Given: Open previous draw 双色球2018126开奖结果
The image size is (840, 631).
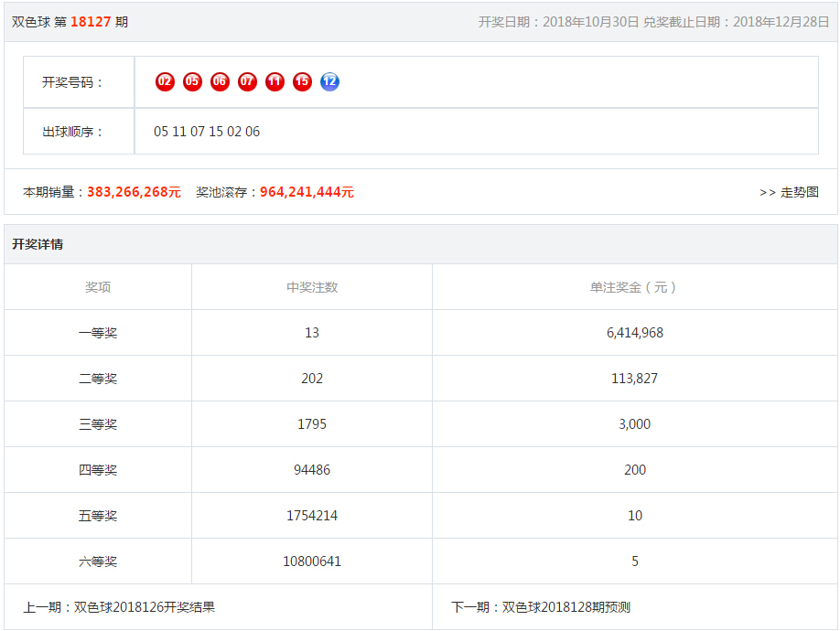Looking at the screenshot, I should click(x=144, y=607).
